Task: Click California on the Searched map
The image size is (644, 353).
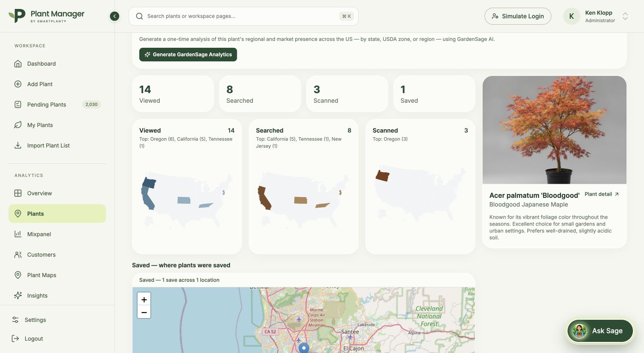Action: pos(264,198)
